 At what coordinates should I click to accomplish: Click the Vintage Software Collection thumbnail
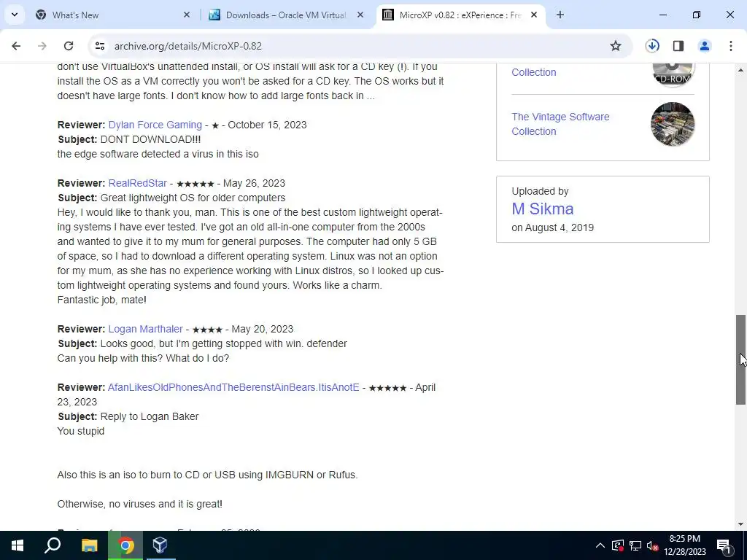coord(672,124)
